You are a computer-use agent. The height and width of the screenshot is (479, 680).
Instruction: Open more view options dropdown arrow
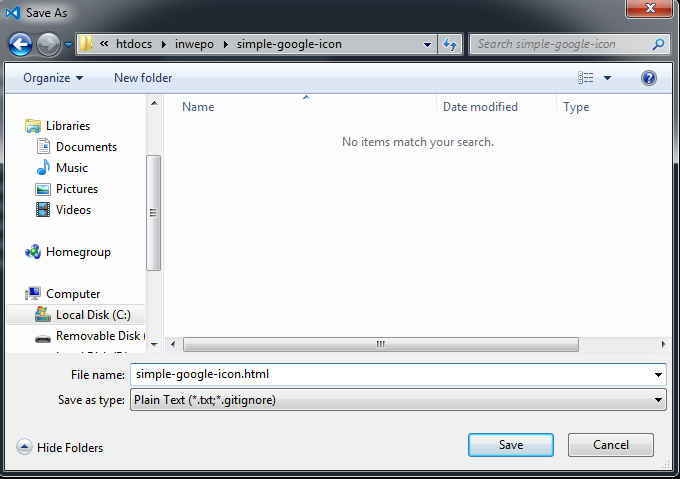tap(608, 78)
